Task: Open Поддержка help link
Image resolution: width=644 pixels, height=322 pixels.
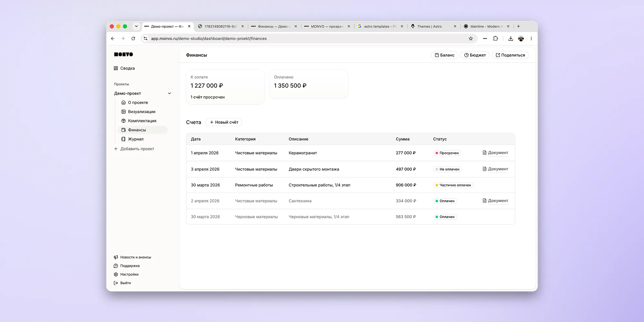Action: click(x=127, y=266)
